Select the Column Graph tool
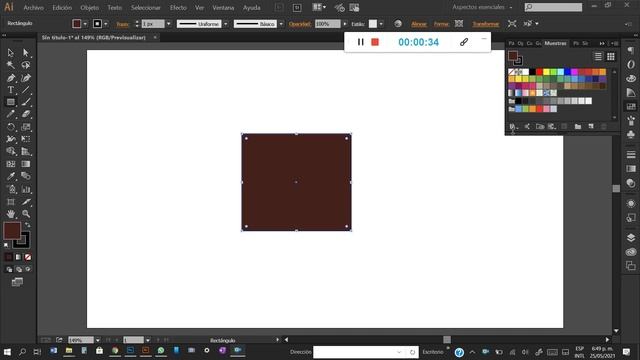The image size is (640, 360). (x=26, y=189)
